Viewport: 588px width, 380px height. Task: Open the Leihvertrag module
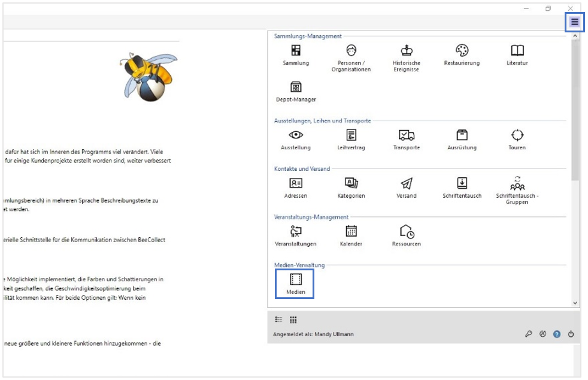351,135
